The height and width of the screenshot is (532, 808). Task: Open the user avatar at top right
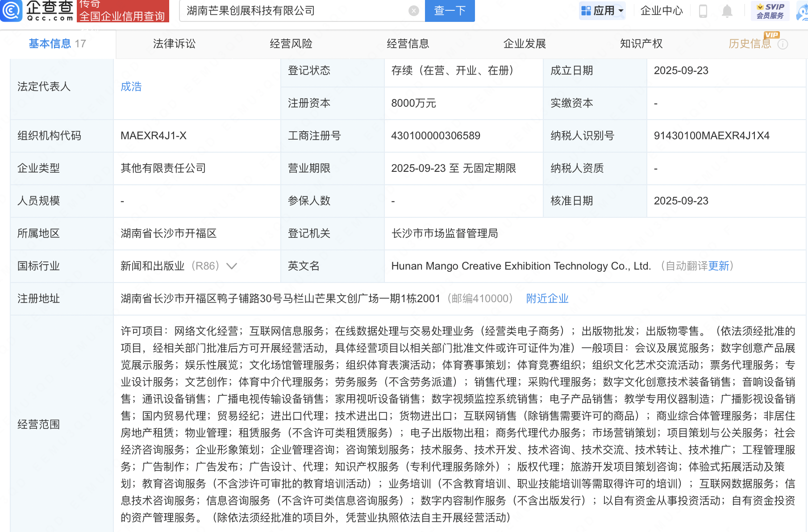point(802,11)
